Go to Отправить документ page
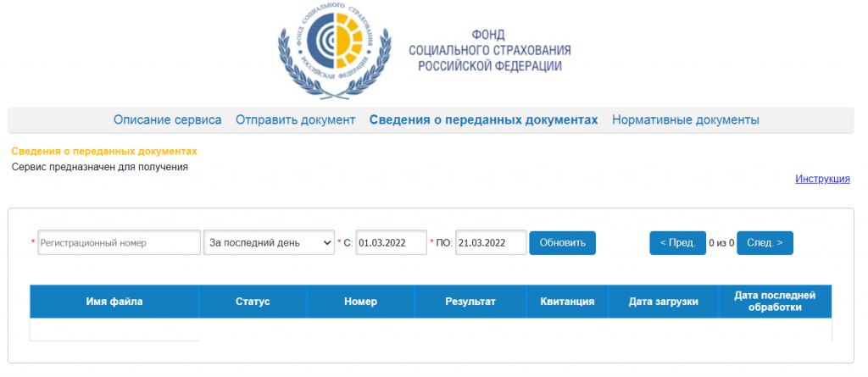This screenshot has height=377, width=868. [295, 120]
